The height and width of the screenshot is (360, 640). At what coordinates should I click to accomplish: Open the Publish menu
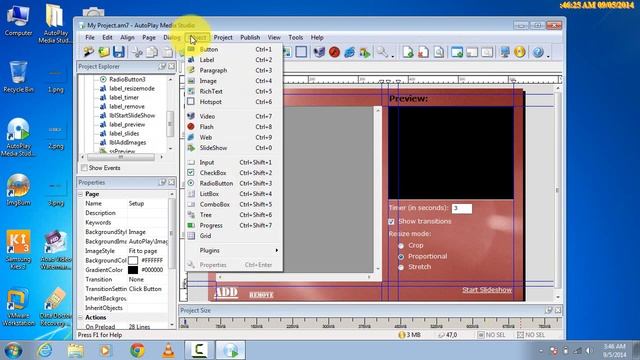250,37
